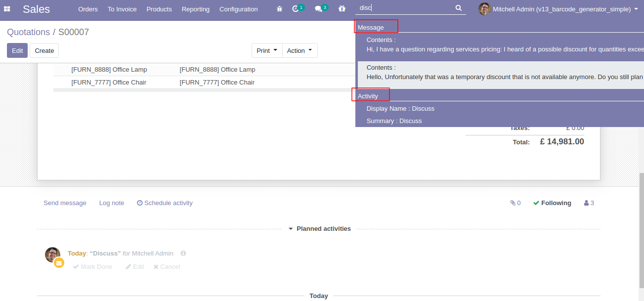
Task: Collapse the Planned activities section
Action: [319, 229]
